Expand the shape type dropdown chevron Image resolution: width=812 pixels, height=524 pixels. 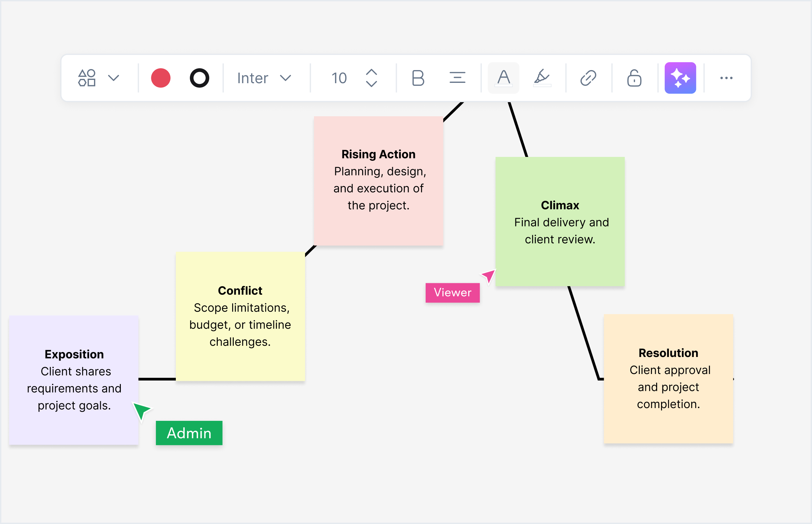pos(114,78)
